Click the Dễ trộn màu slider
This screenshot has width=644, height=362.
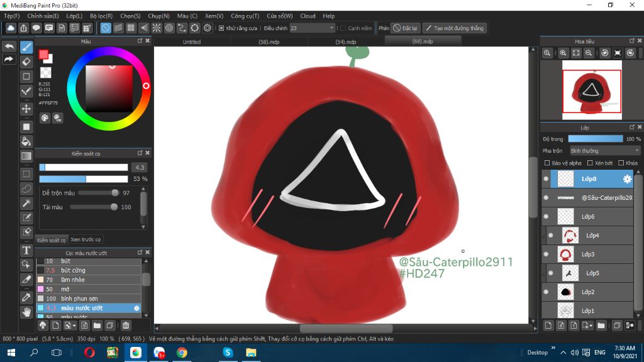(x=98, y=193)
